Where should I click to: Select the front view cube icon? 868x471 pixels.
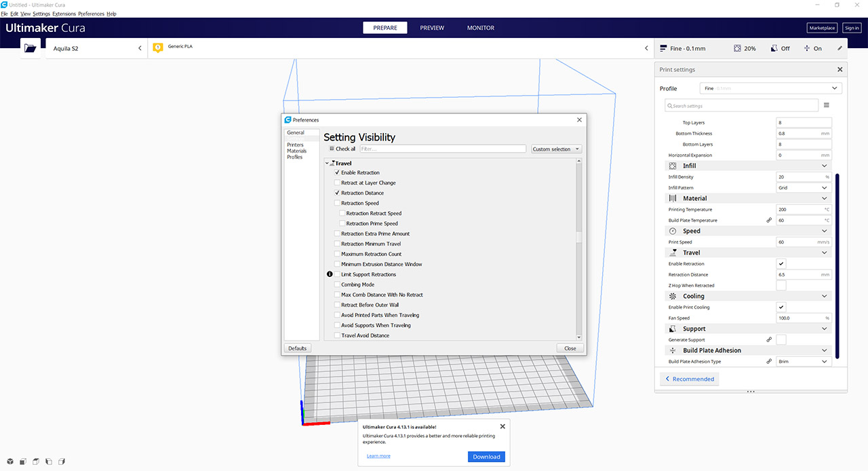(x=23, y=461)
